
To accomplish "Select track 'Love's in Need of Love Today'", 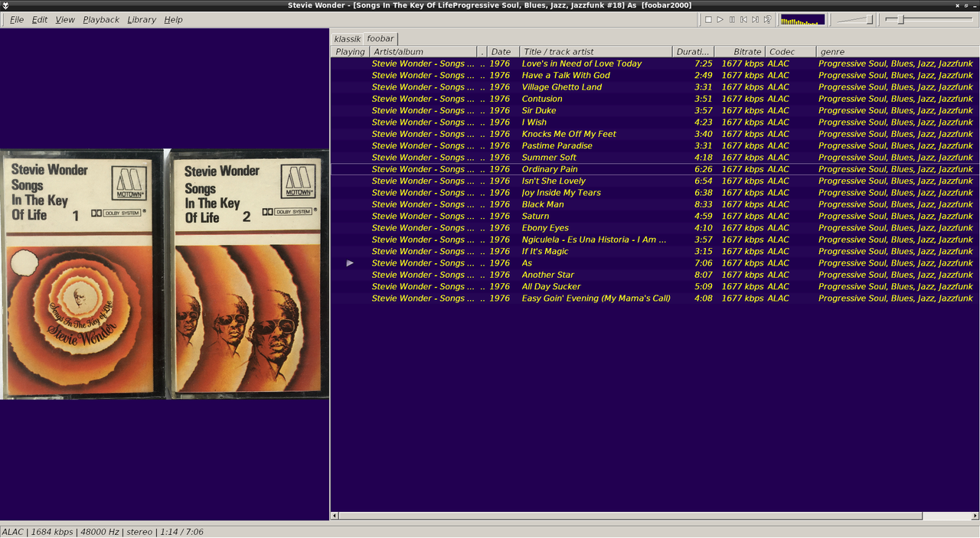I will (582, 64).
